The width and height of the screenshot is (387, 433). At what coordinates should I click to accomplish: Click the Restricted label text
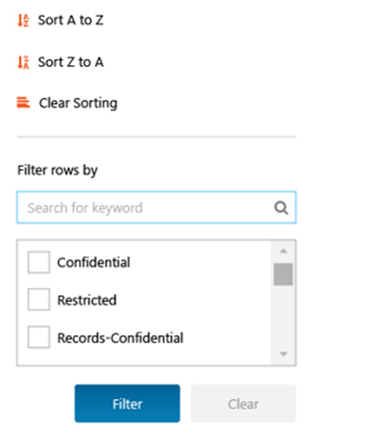(87, 300)
